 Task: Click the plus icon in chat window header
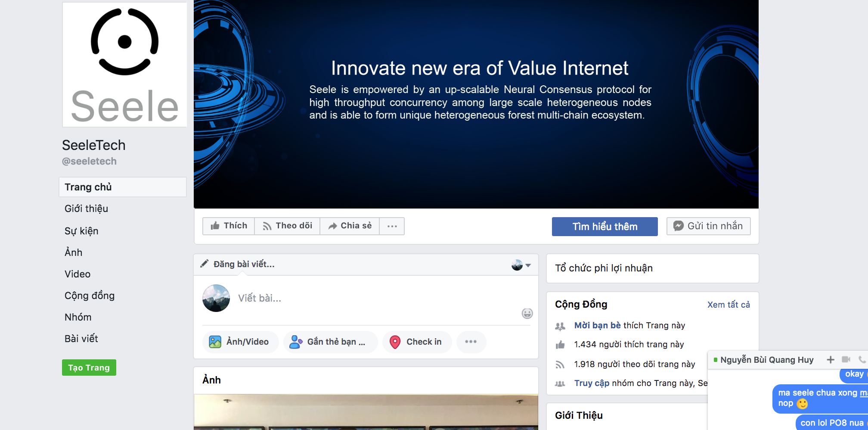[831, 360]
